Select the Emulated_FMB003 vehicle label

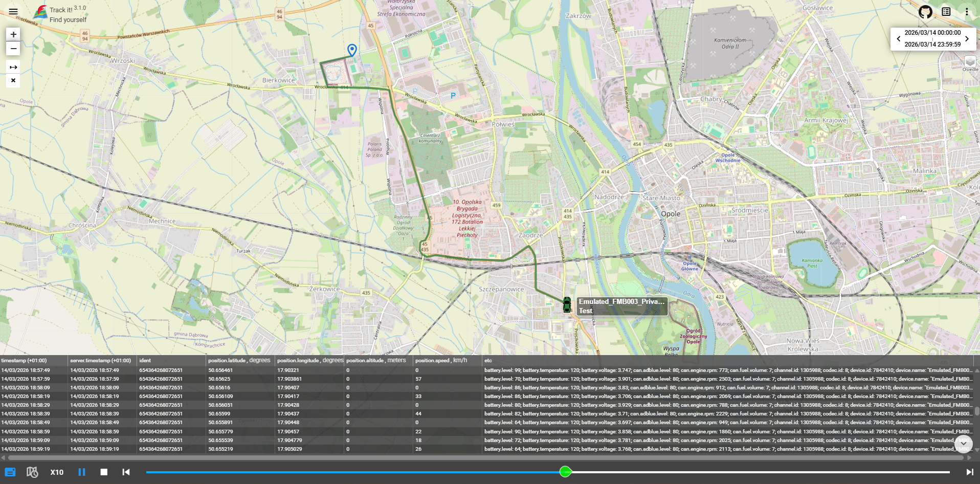tap(620, 306)
